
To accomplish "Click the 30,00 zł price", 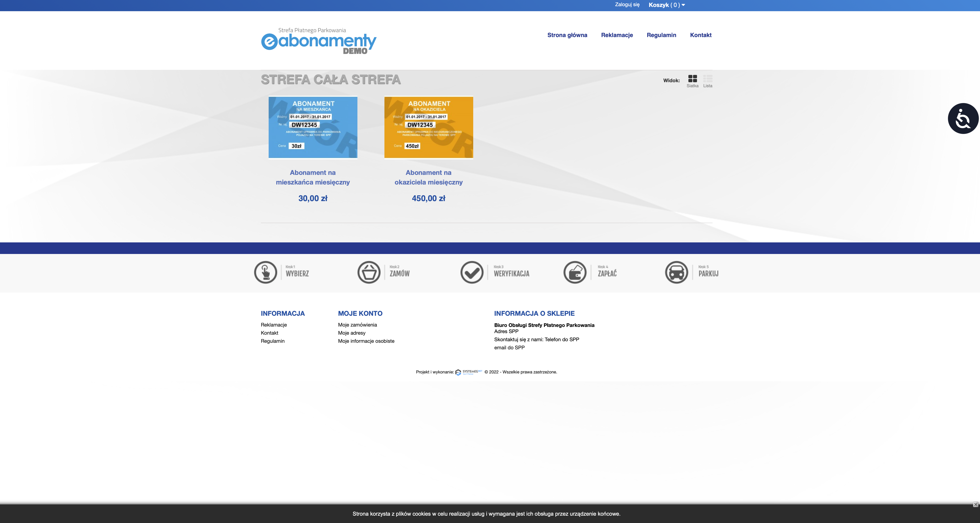I will (x=313, y=198).
